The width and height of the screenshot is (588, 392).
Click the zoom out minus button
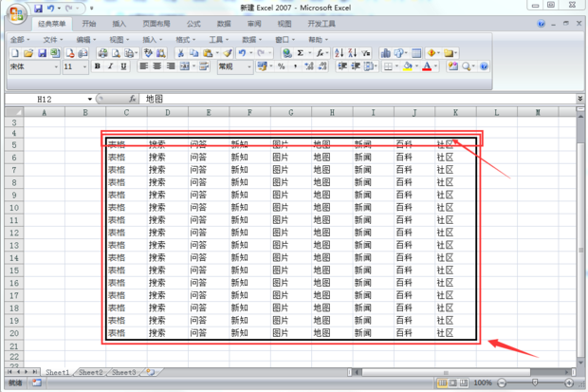point(502,383)
